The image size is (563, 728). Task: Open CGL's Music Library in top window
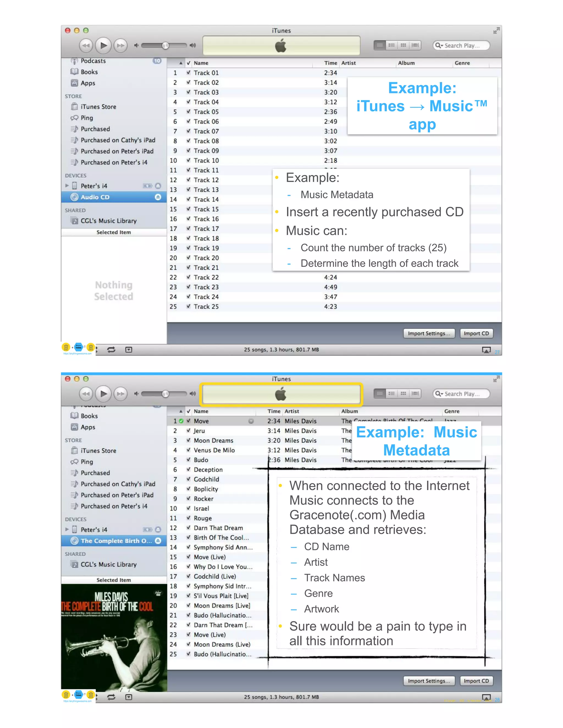click(x=108, y=221)
